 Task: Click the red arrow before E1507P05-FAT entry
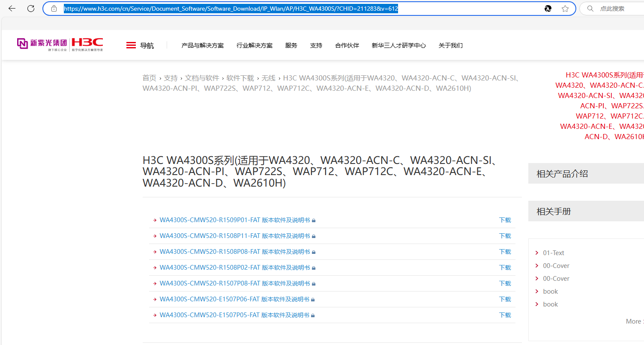pyautogui.click(x=155, y=315)
